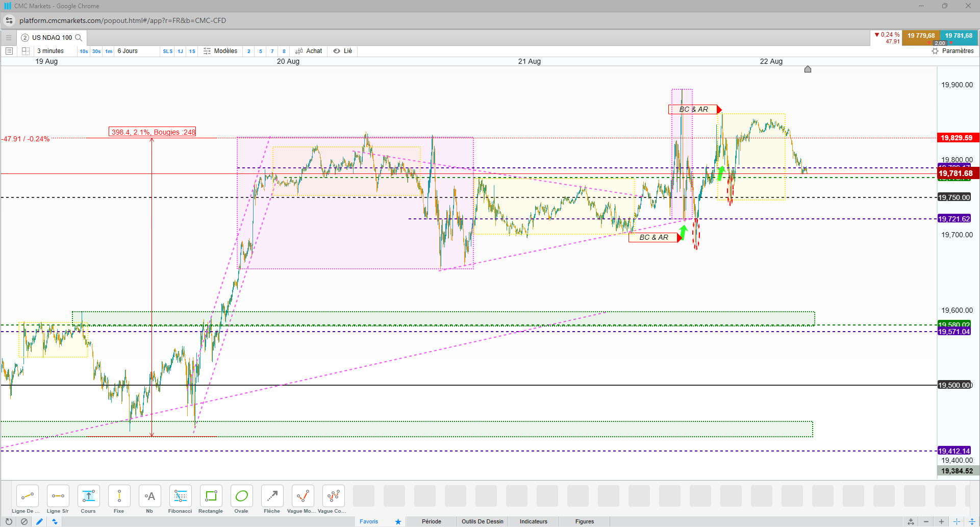Select the 1J quick period
The width and height of the screenshot is (980, 527).
(180, 51)
